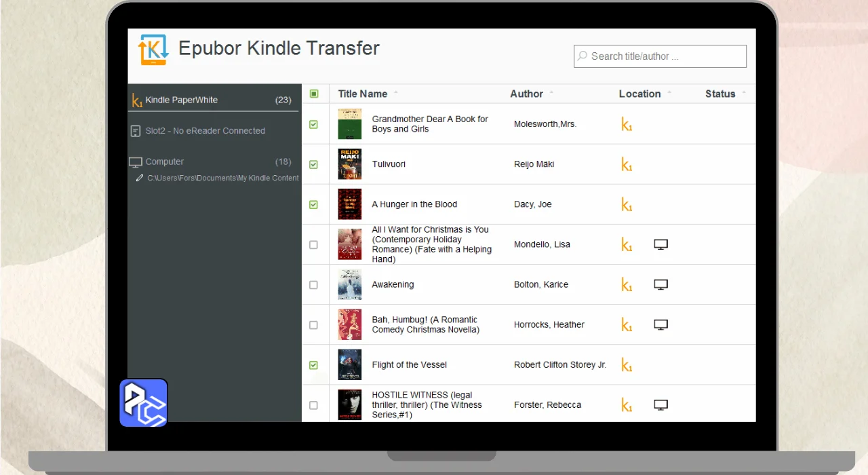The height and width of the screenshot is (475, 868).
Task: Sort by Status column arrow
Action: [x=744, y=93]
